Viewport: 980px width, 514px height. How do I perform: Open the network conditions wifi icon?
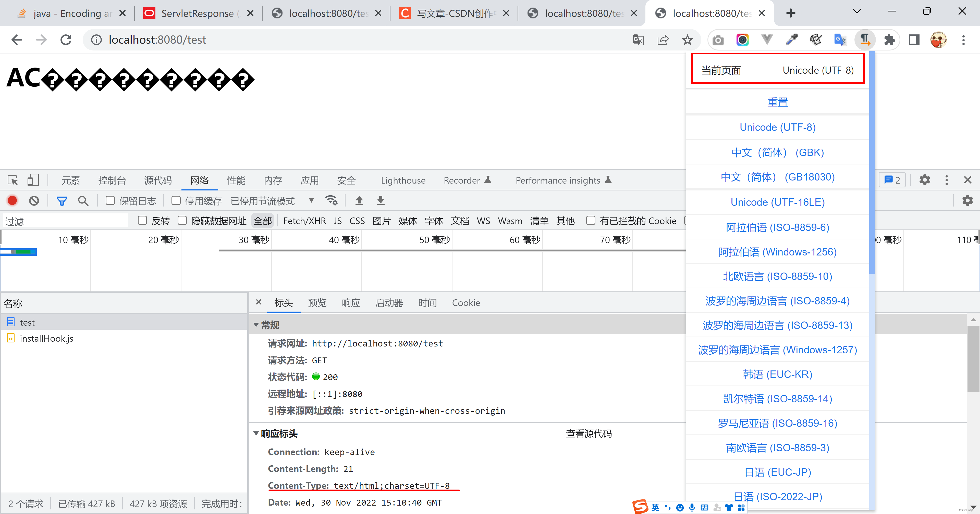[x=331, y=200]
